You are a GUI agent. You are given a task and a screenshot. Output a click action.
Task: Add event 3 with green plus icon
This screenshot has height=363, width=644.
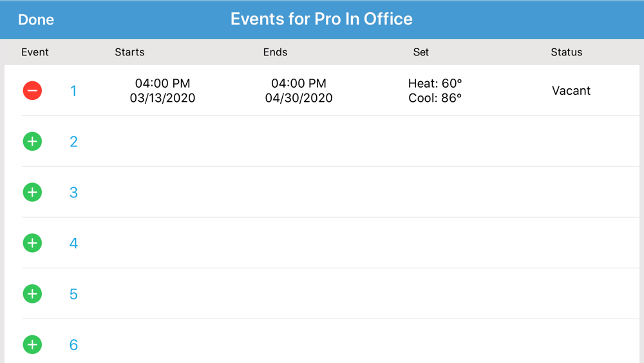pos(32,192)
